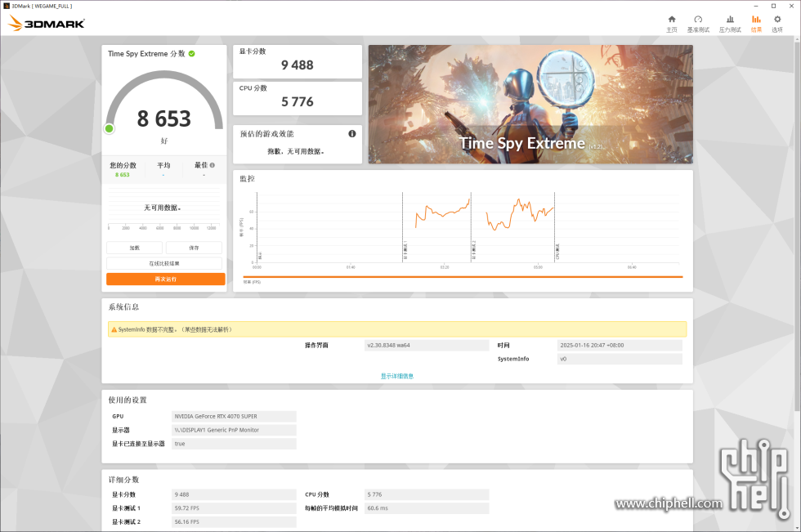Click 9 488 in the top 显卡分数 card
The width and height of the screenshot is (801, 532).
298,65
